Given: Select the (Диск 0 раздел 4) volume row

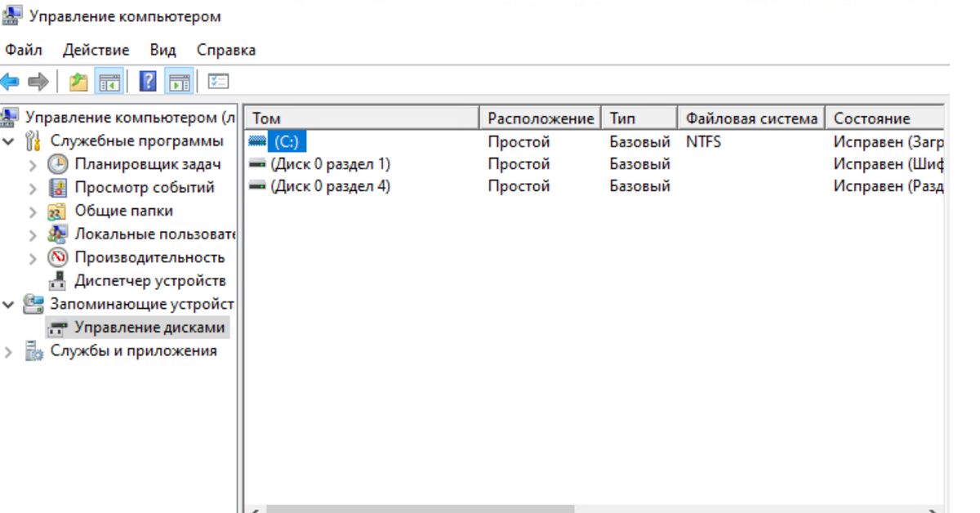Looking at the screenshot, I should click(330, 186).
